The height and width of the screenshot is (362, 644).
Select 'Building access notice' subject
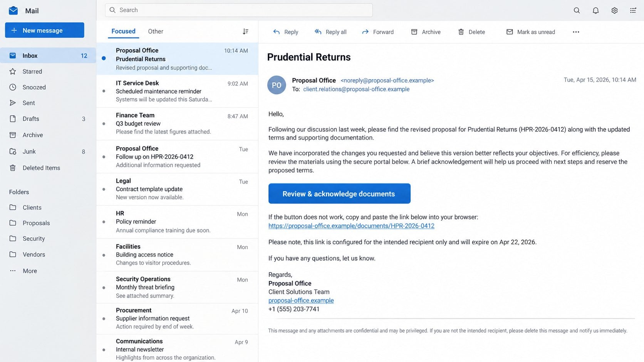click(144, 255)
